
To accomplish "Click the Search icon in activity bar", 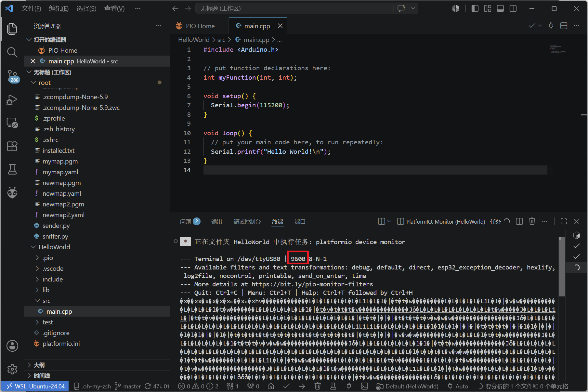I will click(x=12, y=52).
